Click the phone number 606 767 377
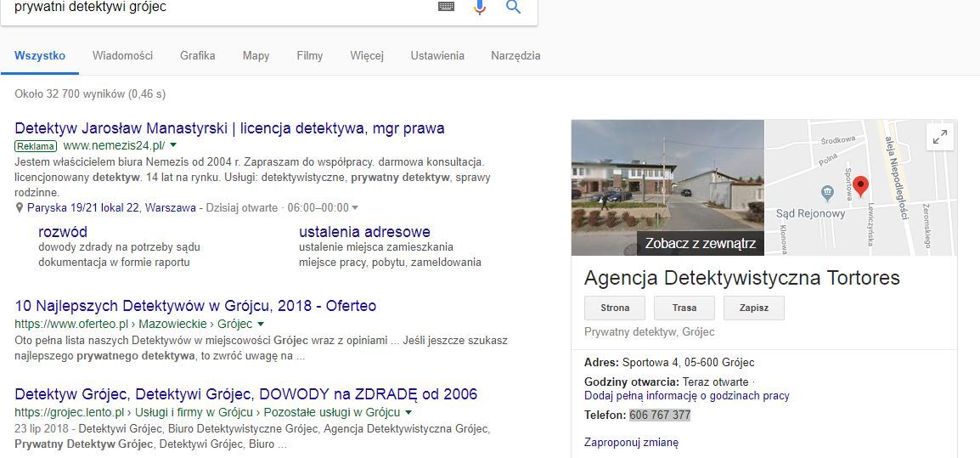Image resolution: width=980 pixels, height=458 pixels. [660, 416]
